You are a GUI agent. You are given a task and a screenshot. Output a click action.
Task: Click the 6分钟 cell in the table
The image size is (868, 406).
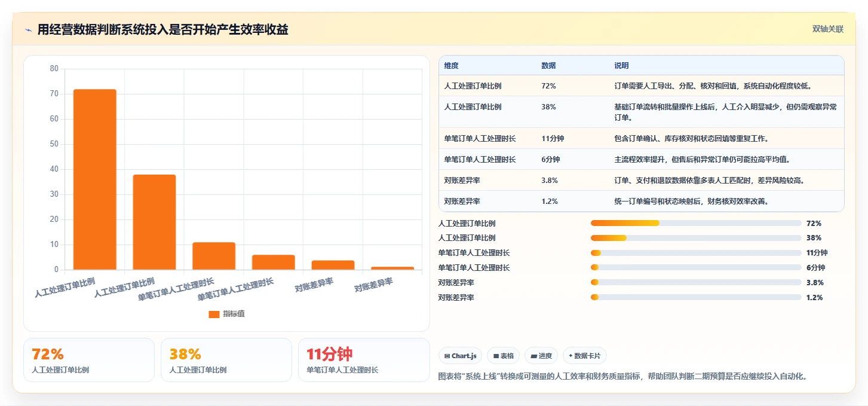click(551, 160)
